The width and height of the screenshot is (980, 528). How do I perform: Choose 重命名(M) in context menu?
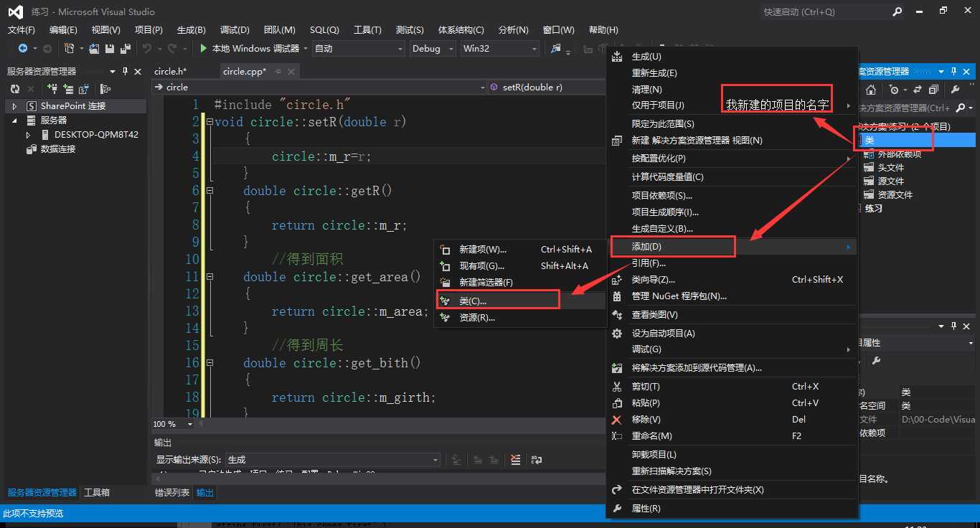[x=732, y=436]
